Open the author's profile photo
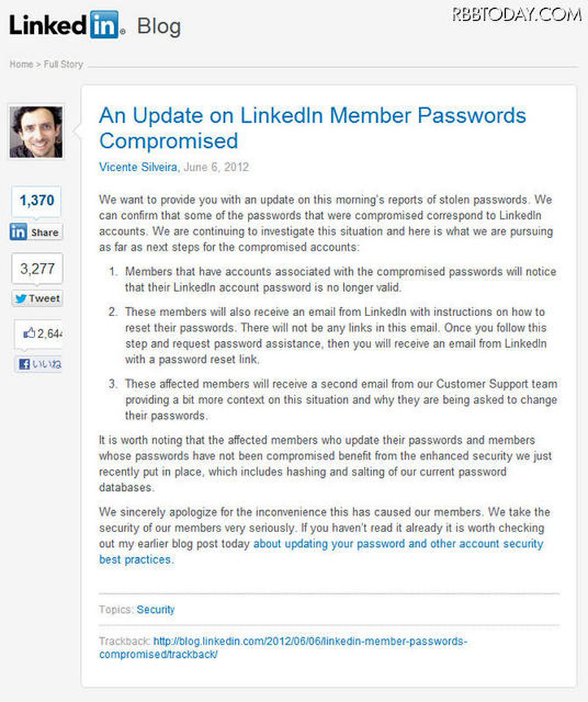588x702 pixels. coord(36,132)
